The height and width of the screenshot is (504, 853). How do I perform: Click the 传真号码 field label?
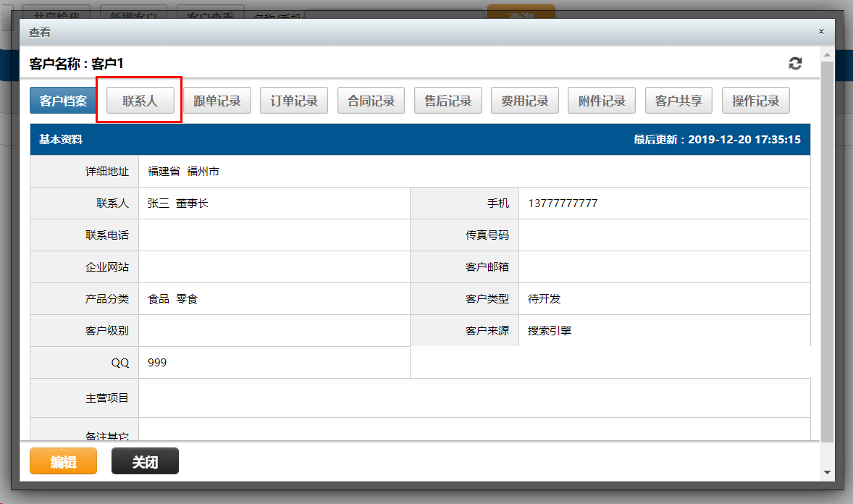487,235
